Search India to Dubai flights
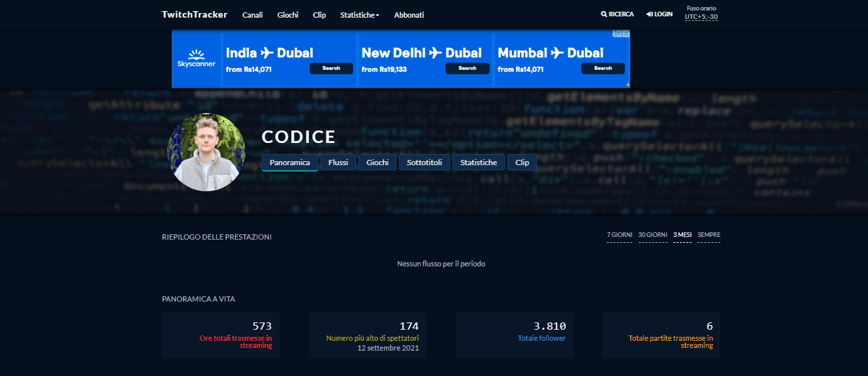 pos(331,69)
